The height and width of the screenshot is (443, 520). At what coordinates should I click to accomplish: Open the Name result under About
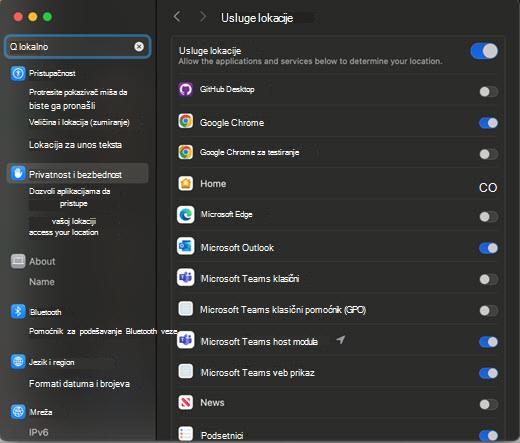point(42,282)
